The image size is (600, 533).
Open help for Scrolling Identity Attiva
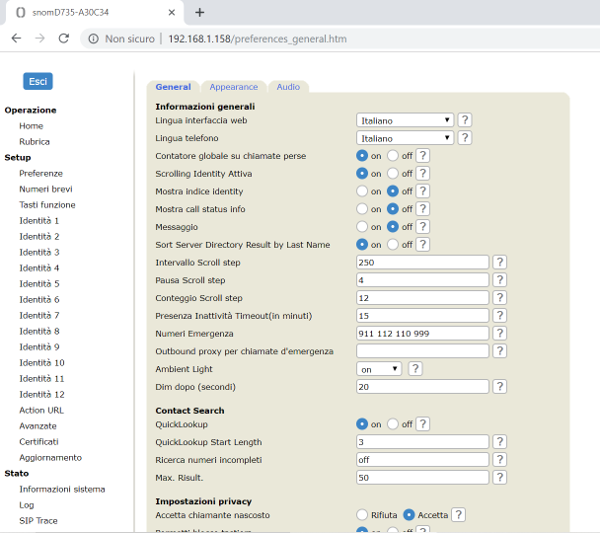pos(423,173)
